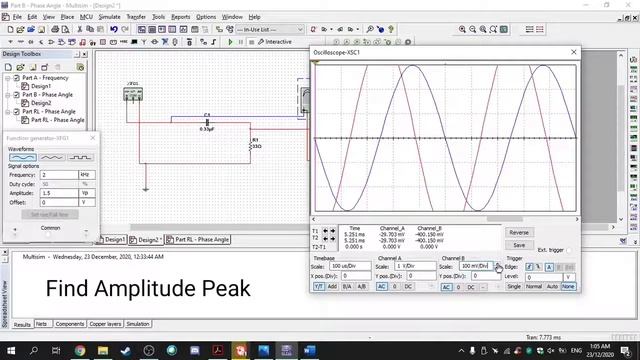Select rising edge trigger
The width and height of the screenshot is (640, 360).
tap(529, 267)
